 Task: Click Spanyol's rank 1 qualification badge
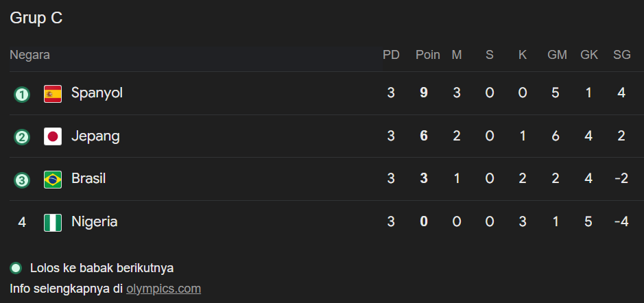22,94
